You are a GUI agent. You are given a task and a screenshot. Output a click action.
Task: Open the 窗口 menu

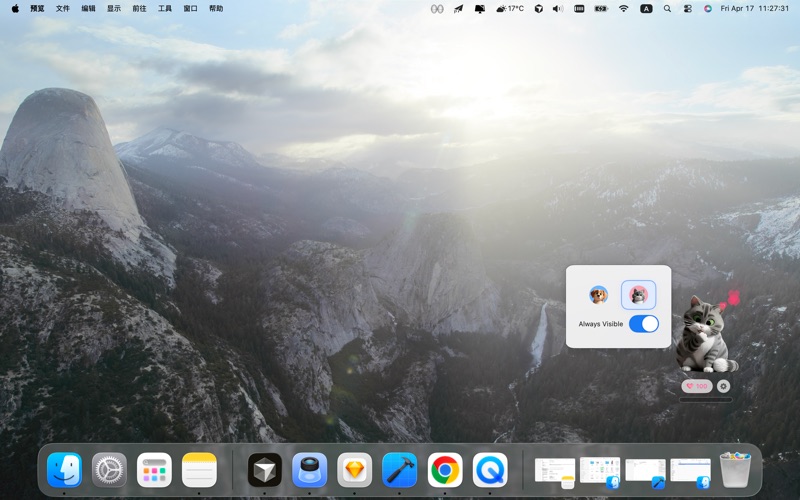(190, 9)
